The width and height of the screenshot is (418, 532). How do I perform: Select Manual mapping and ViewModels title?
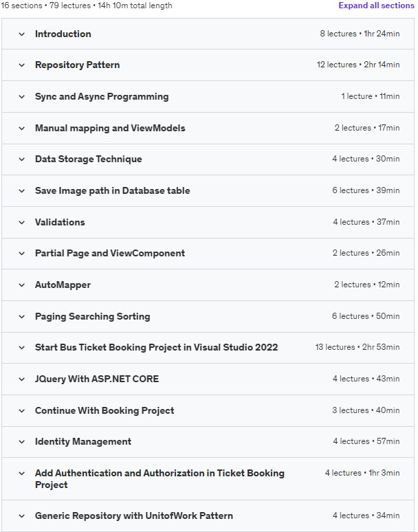pyautogui.click(x=110, y=129)
